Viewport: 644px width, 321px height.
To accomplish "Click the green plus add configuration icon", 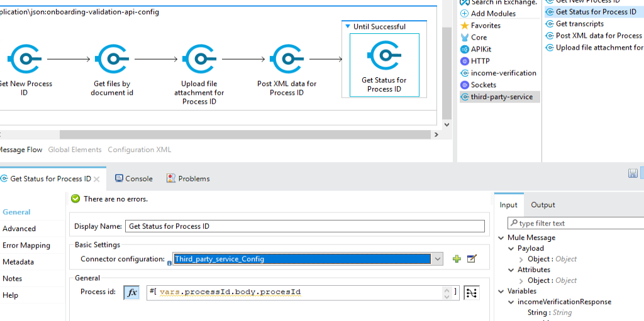I will [457, 259].
